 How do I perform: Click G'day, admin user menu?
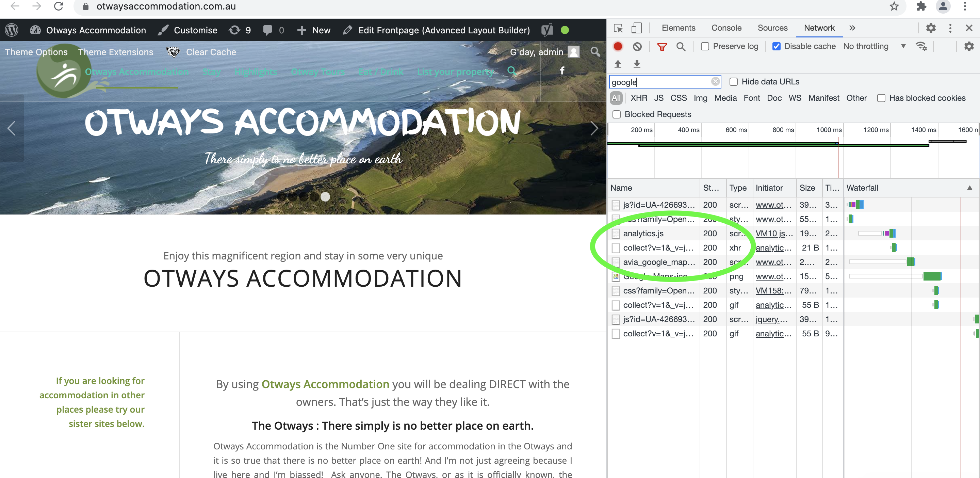click(x=544, y=52)
